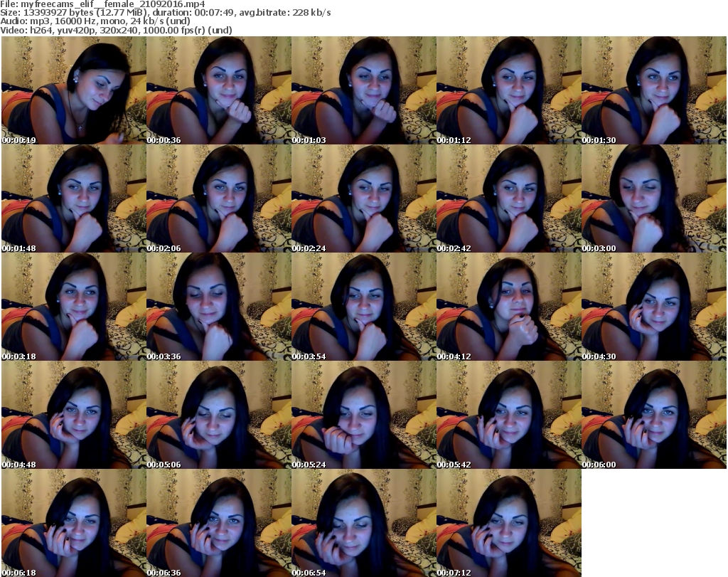
Task: Pick the 00:04:48 frame
Action: pyautogui.click(x=74, y=415)
